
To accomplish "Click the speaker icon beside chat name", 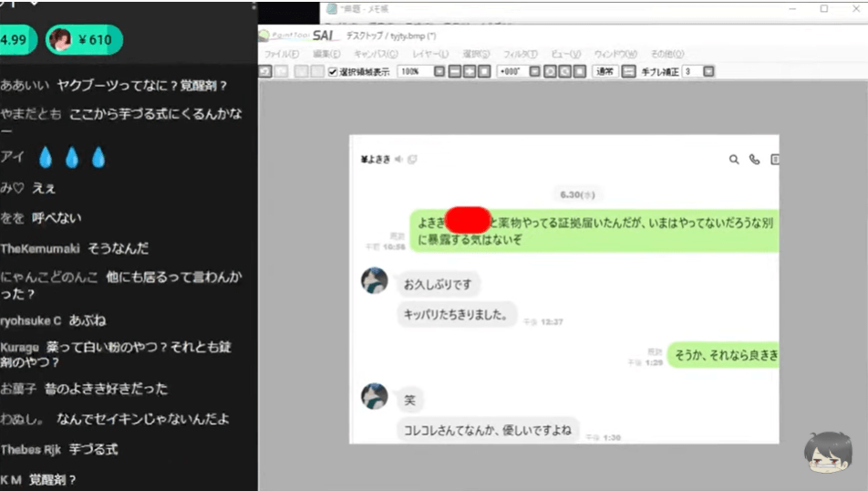I will 398,160.
